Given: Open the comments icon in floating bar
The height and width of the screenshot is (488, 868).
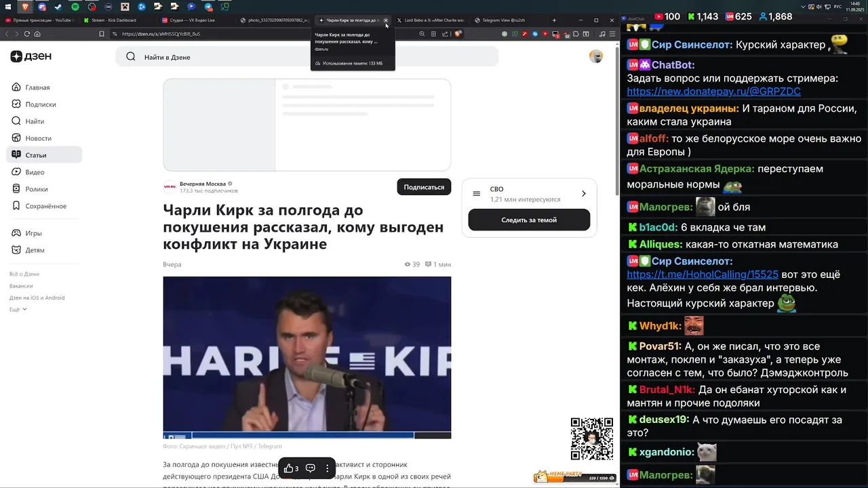Looking at the screenshot, I should pos(311,468).
